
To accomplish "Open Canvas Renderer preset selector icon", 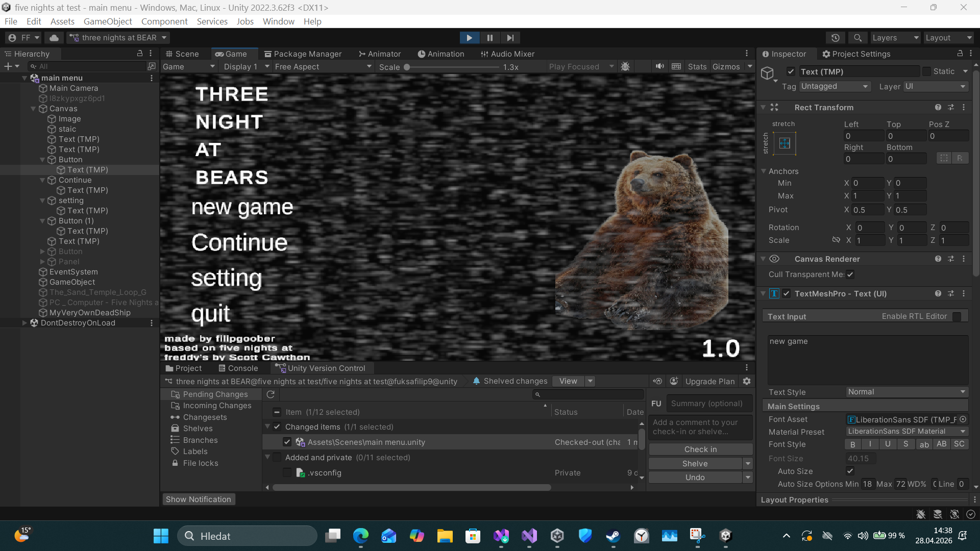I will coord(951,259).
